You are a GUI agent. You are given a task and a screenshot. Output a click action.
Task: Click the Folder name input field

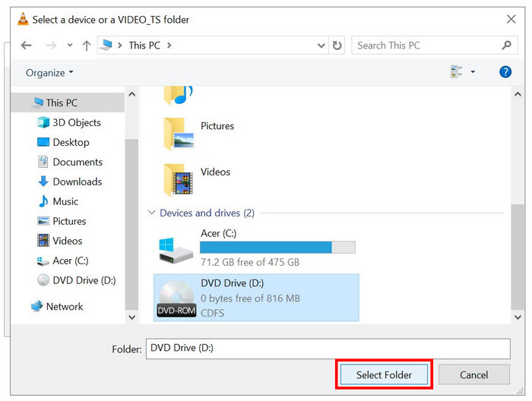[x=328, y=349]
